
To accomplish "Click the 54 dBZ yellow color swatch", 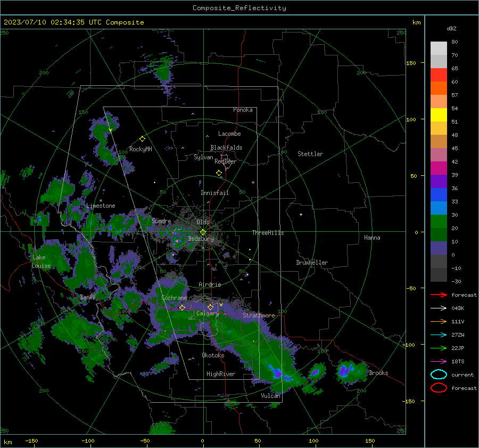I will click(439, 115).
